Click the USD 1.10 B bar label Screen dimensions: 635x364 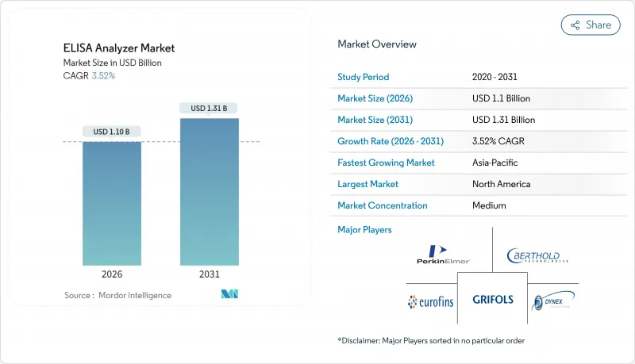(x=112, y=132)
